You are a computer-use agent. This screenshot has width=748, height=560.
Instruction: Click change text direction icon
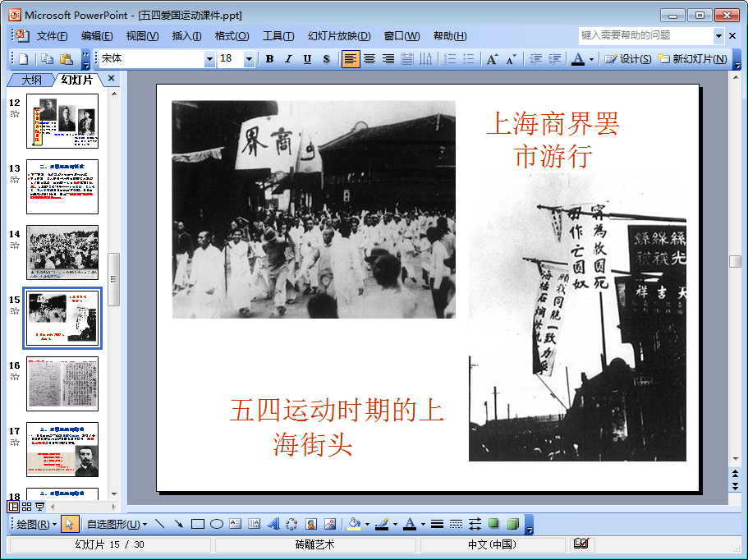pyautogui.click(x=425, y=59)
